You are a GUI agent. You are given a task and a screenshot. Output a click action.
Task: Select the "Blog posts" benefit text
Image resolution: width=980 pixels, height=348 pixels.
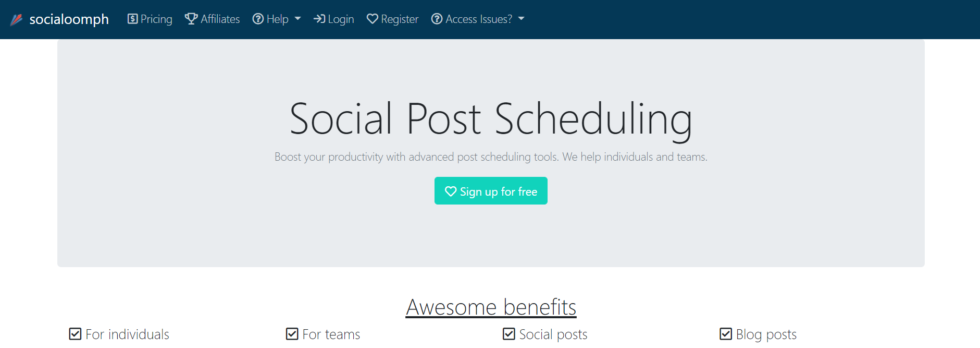[766, 334]
